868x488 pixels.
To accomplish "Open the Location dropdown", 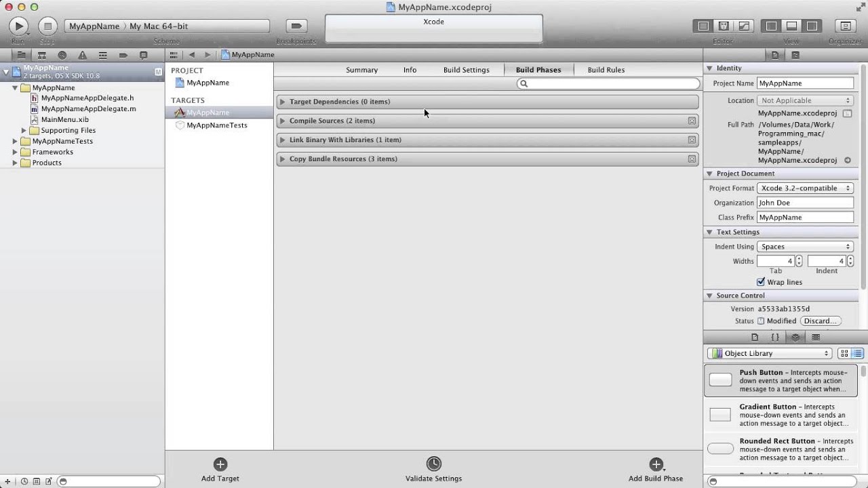I will click(805, 100).
